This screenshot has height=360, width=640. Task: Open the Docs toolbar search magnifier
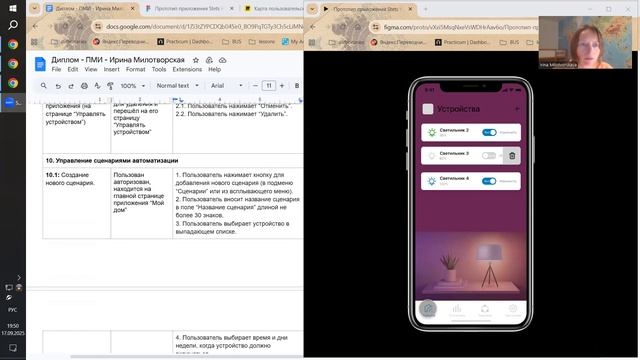(44, 86)
